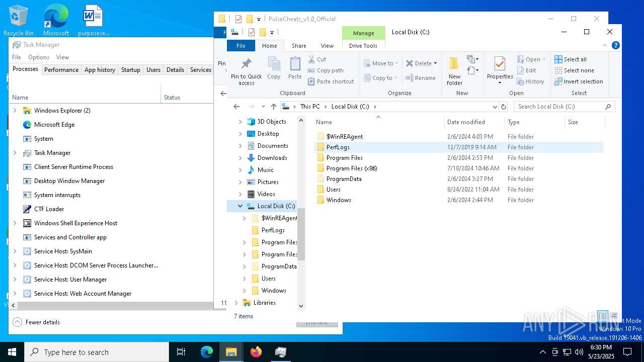The image size is (644, 362).
Task: Go up one folder level arrow
Action: click(x=274, y=107)
